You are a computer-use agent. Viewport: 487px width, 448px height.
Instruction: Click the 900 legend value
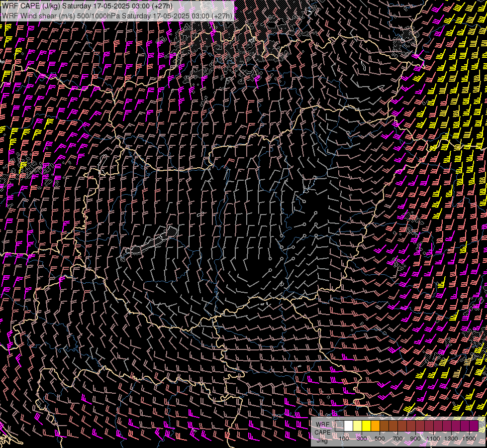pyautogui.click(x=415, y=439)
